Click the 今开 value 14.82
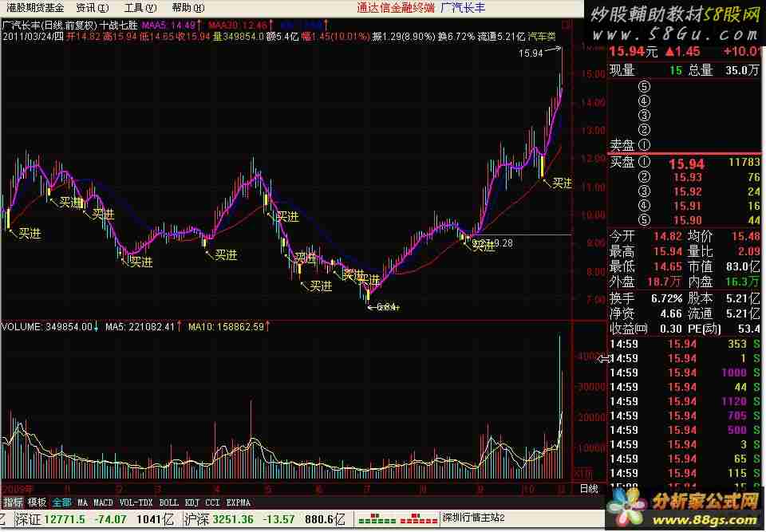 tap(667, 236)
